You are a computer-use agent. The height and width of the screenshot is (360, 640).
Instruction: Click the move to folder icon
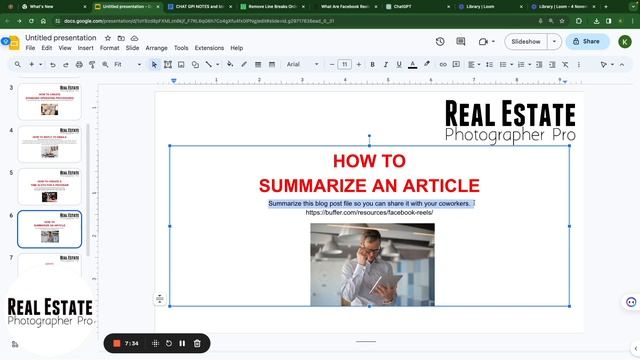click(x=121, y=38)
